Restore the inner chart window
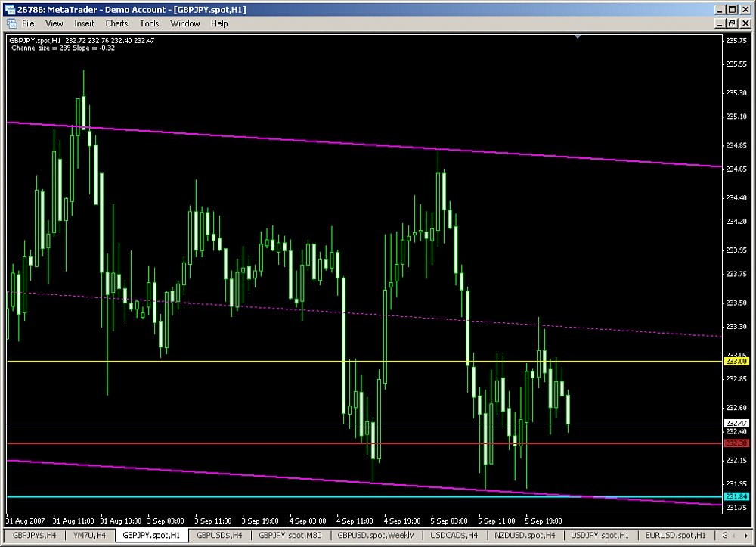This screenshot has height=547, width=756. click(730, 23)
